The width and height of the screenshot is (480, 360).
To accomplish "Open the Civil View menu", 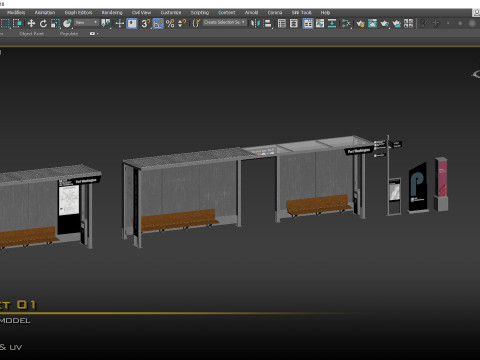I will tap(141, 12).
